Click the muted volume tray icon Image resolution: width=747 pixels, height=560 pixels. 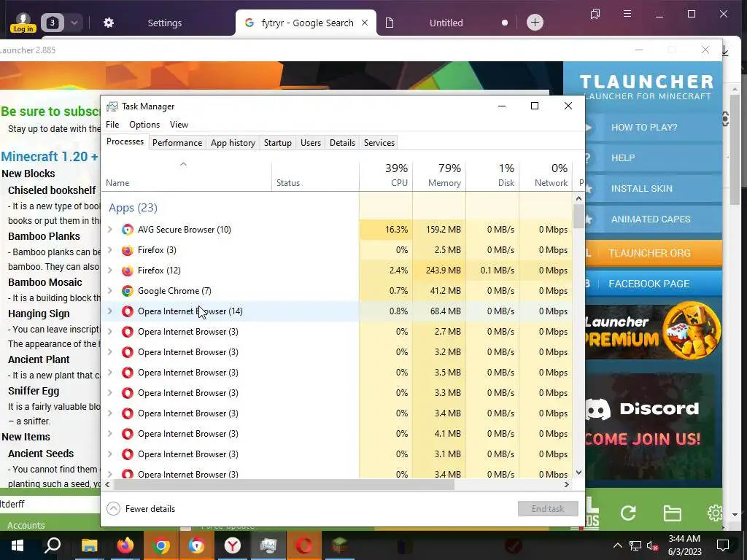coord(653,545)
